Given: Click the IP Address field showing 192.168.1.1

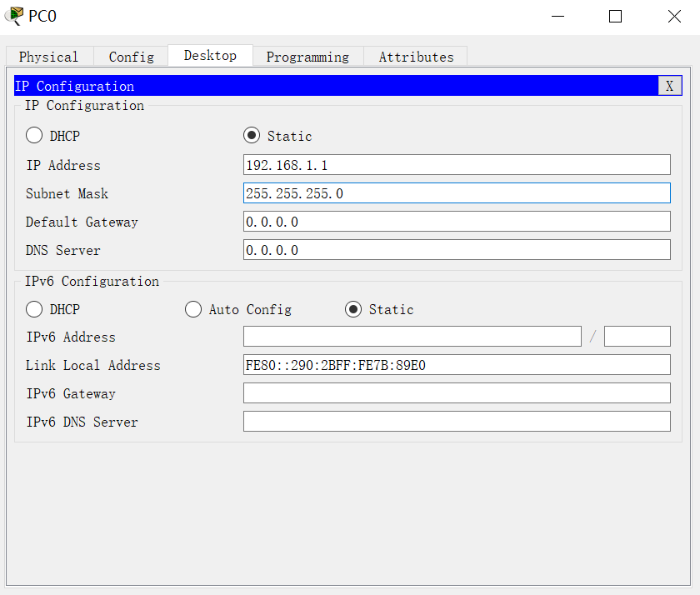Looking at the screenshot, I should (x=457, y=165).
